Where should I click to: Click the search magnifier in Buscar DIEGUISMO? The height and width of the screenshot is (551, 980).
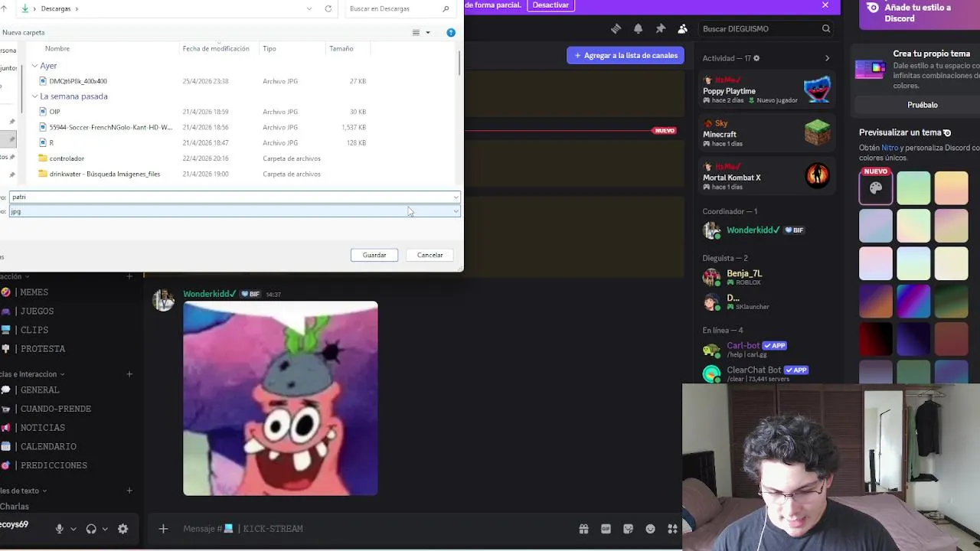(826, 28)
